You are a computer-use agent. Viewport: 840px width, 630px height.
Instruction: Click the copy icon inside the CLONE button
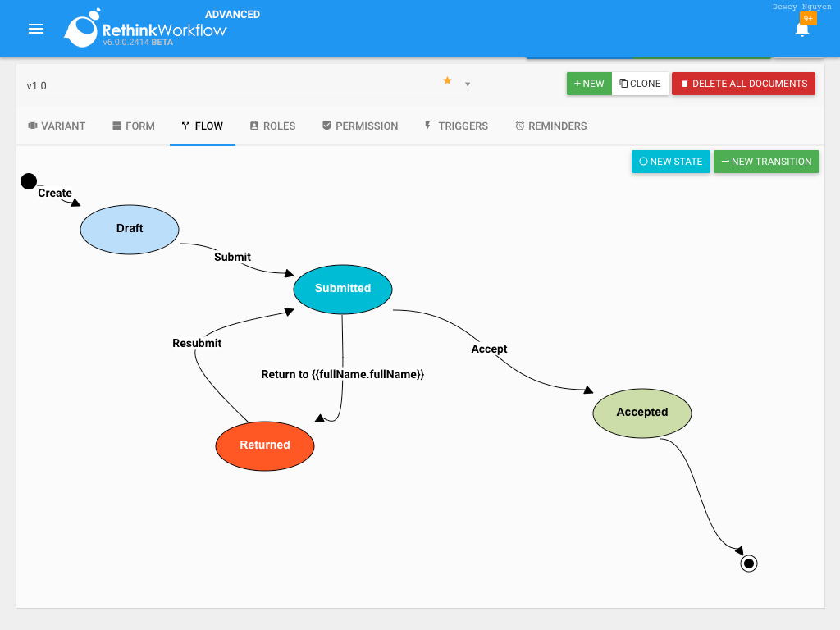coord(625,83)
